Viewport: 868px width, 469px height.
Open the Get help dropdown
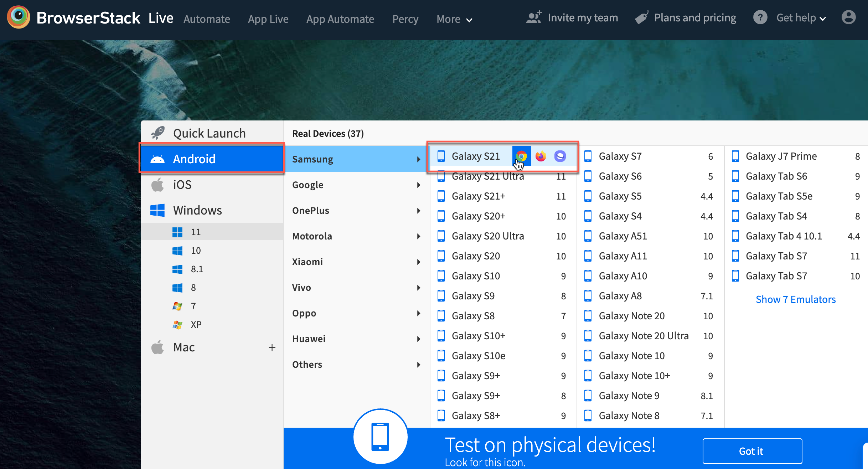[801, 18]
